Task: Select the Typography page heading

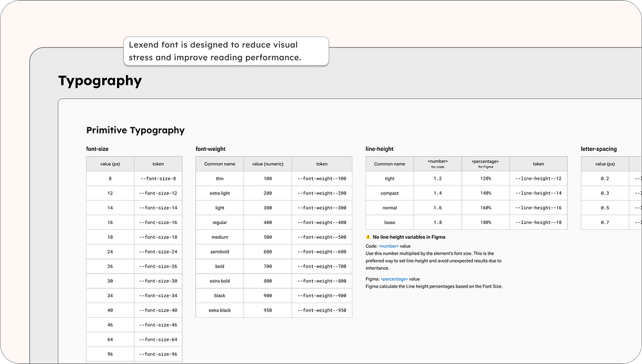Action: coord(100,81)
